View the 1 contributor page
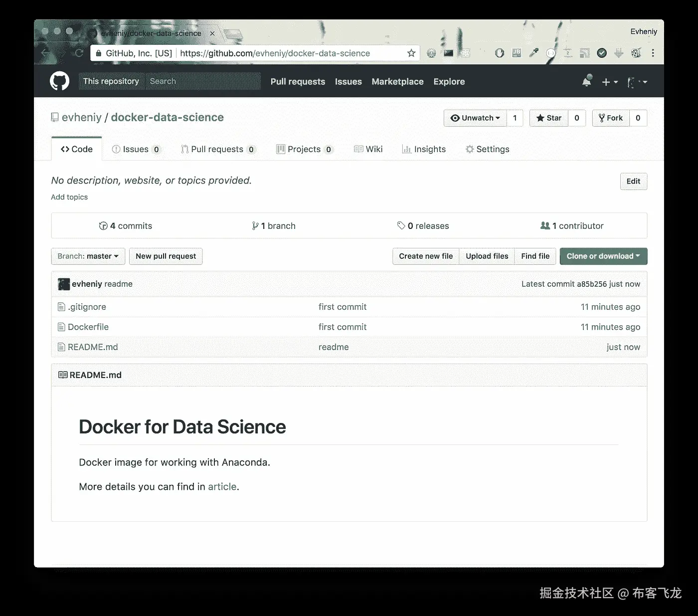The width and height of the screenshot is (698, 616). [572, 226]
